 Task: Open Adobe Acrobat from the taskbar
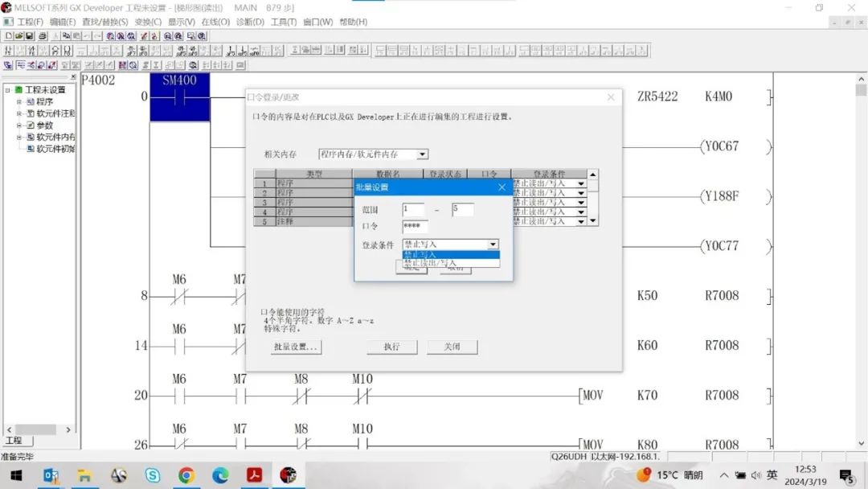click(x=255, y=475)
